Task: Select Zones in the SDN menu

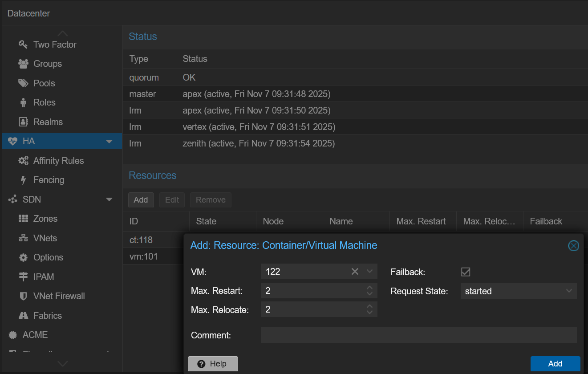Action: (45, 219)
